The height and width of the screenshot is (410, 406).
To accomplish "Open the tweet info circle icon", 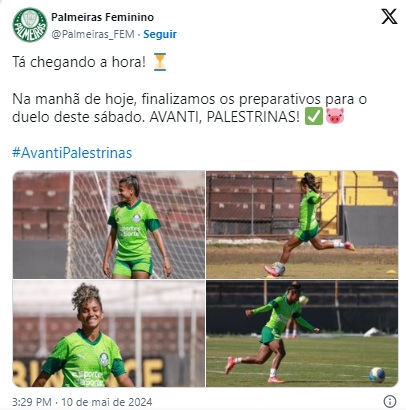I will click(x=390, y=401).
